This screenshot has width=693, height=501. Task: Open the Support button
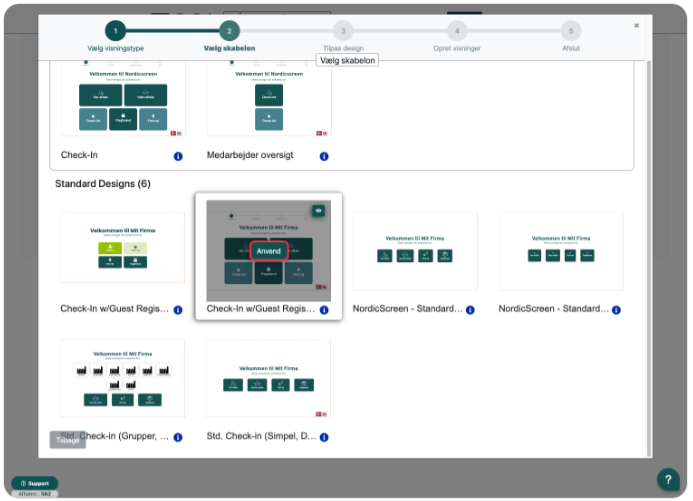coord(34,483)
